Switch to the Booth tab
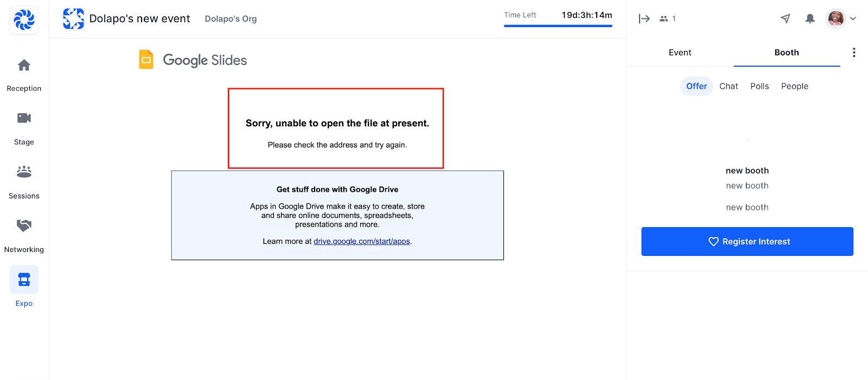 click(787, 53)
